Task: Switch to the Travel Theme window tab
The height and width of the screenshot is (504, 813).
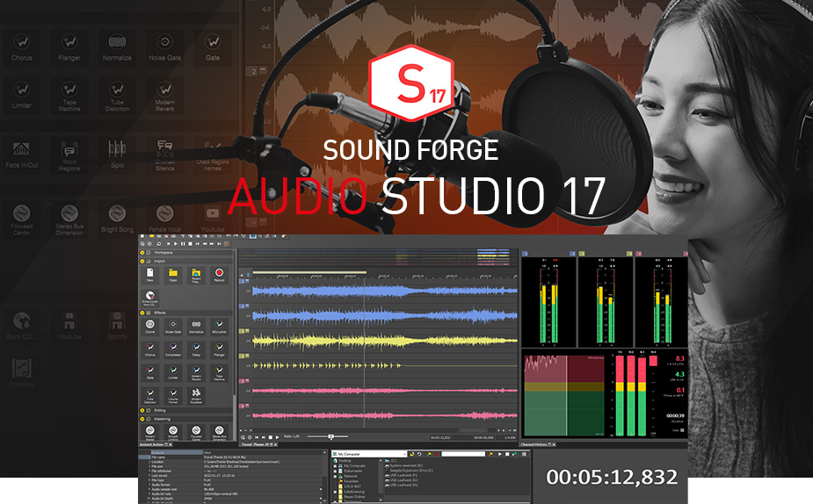Action: pyautogui.click(x=254, y=444)
